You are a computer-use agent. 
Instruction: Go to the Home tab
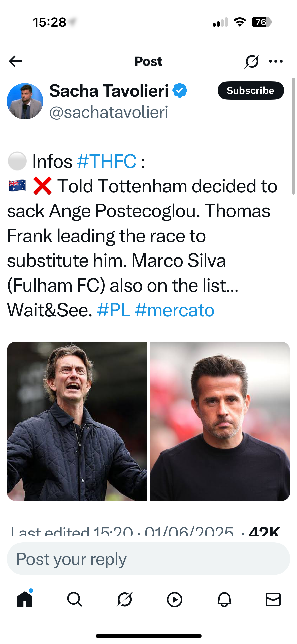tap(25, 599)
